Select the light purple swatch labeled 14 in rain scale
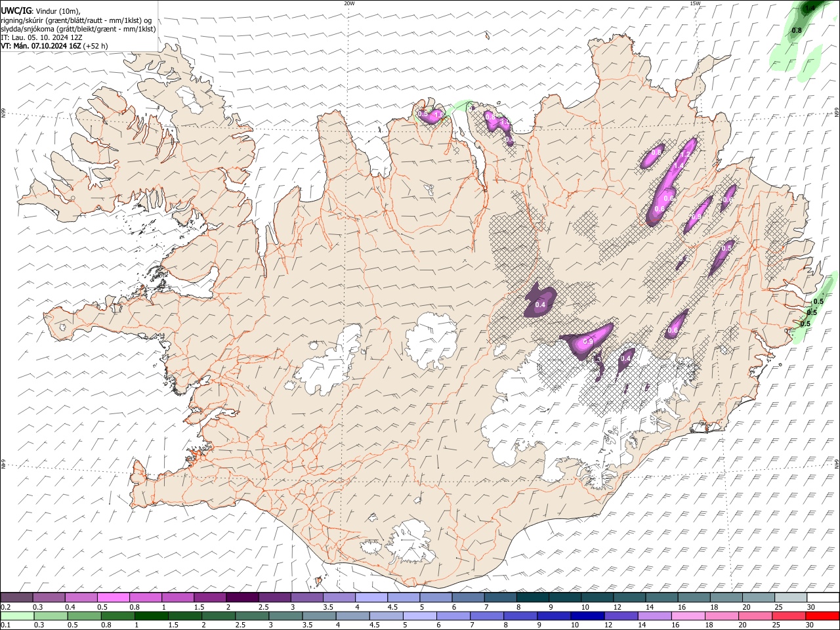 point(653,616)
